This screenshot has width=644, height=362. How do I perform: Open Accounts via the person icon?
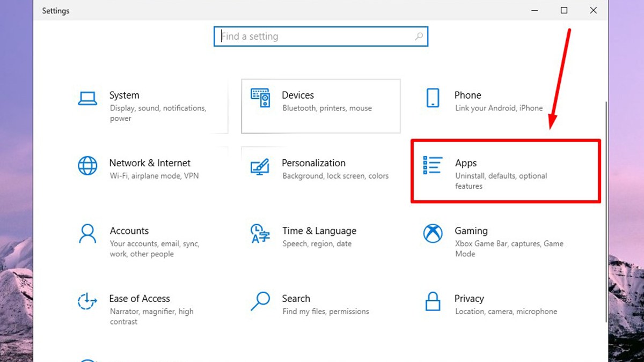click(x=87, y=234)
